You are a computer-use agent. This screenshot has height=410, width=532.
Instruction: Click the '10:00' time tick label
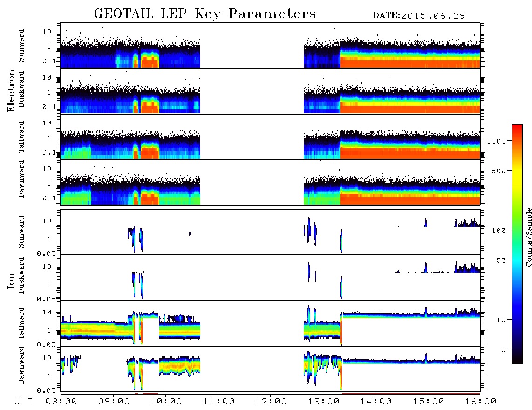coord(166,402)
